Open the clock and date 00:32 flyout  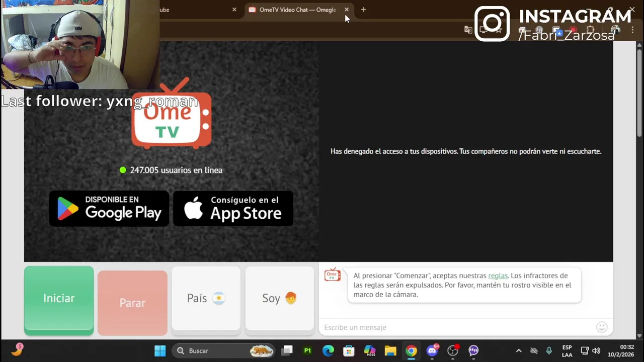[621, 350]
